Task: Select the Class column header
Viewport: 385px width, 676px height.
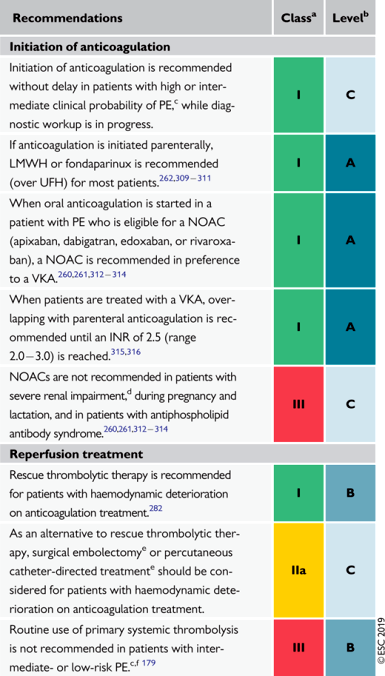Action: tap(298, 17)
